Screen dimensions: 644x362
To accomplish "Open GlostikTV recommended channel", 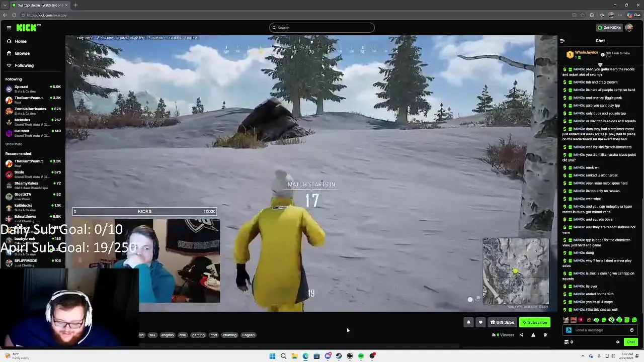I will click(32, 197).
